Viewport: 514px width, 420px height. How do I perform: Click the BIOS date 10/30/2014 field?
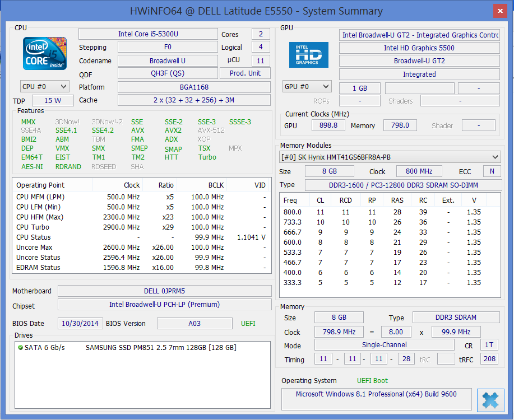[x=80, y=323]
